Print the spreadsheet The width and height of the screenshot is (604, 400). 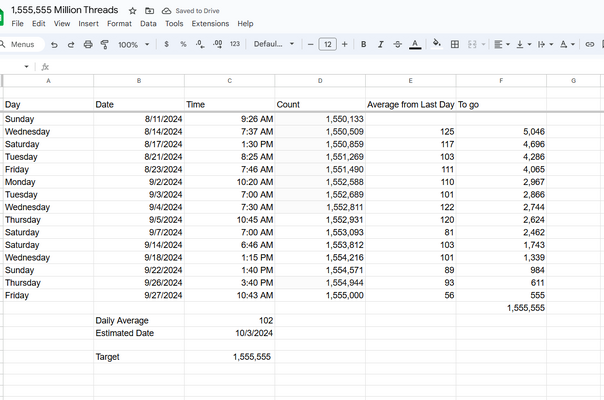(88, 44)
